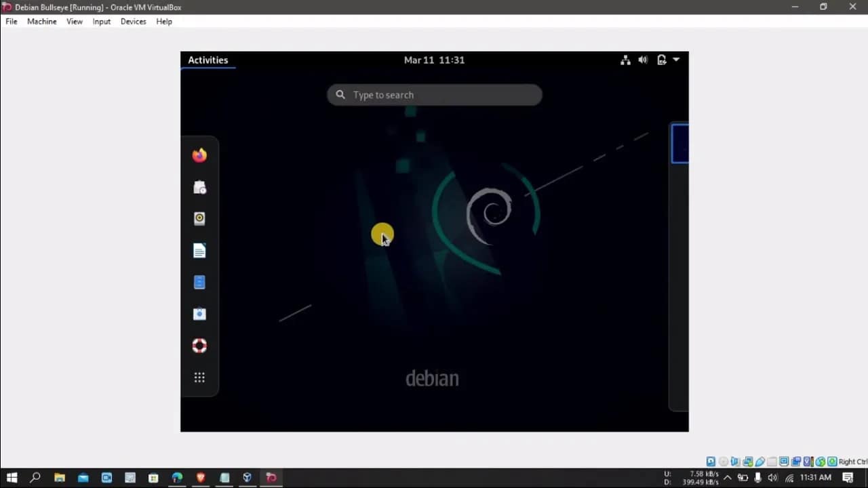Expand hidden icons in the Windows system tray

point(727,478)
